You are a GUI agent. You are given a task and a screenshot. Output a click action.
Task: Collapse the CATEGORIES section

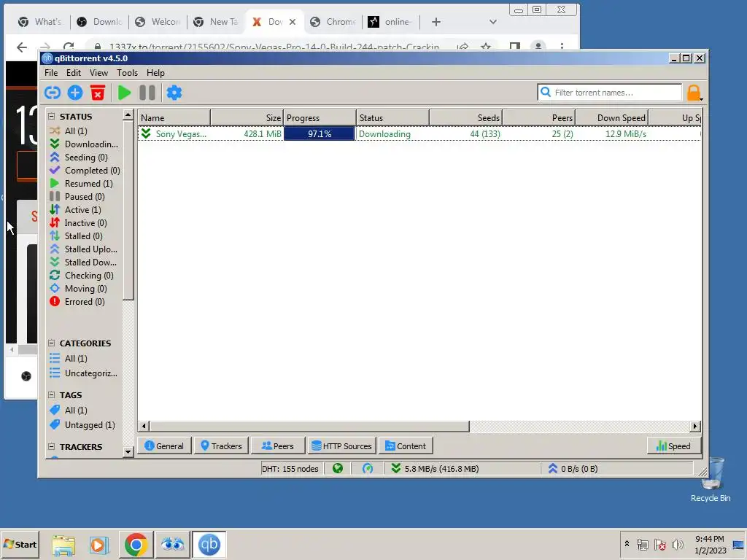pos(52,343)
